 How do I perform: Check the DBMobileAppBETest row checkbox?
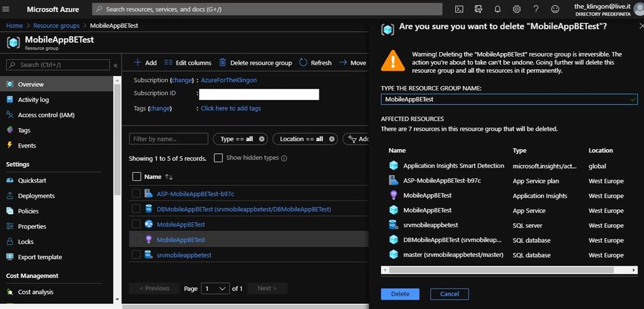(136, 209)
